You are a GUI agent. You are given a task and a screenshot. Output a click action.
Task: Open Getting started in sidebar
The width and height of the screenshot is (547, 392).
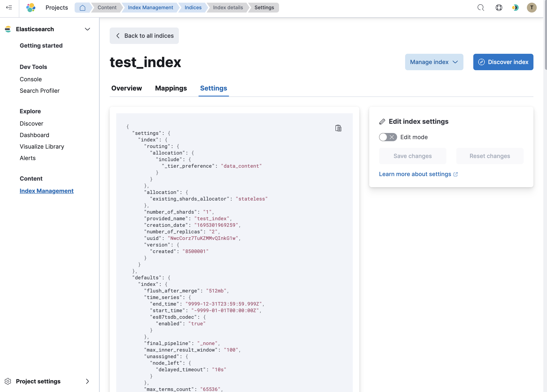click(x=41, y=46)
